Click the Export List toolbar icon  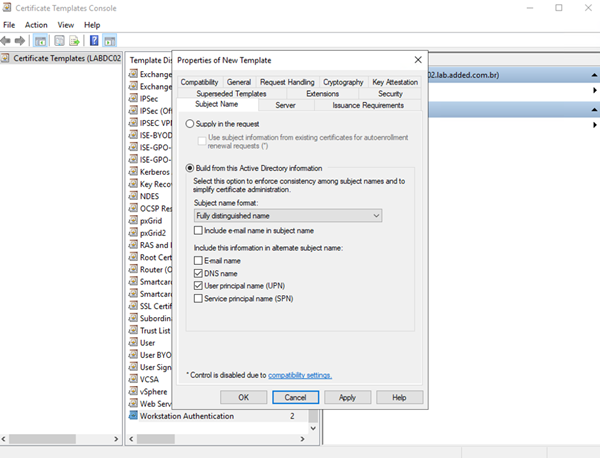click(75, 41)
